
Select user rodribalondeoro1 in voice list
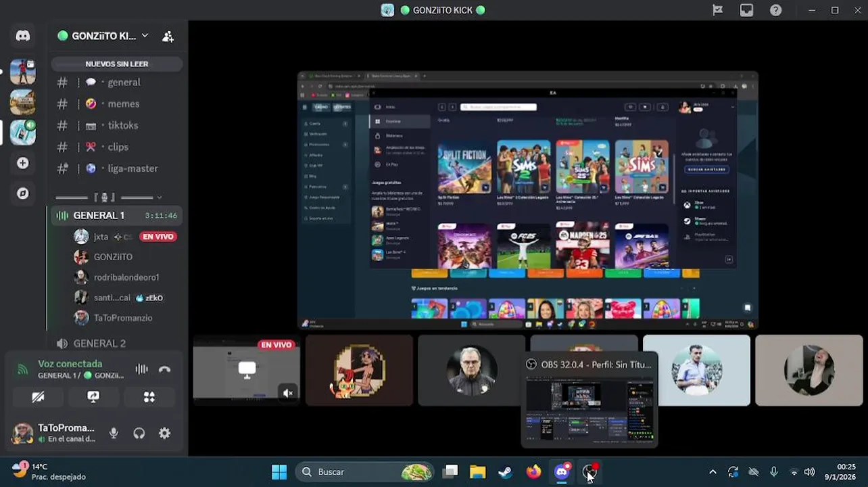(x=125, y=277)
